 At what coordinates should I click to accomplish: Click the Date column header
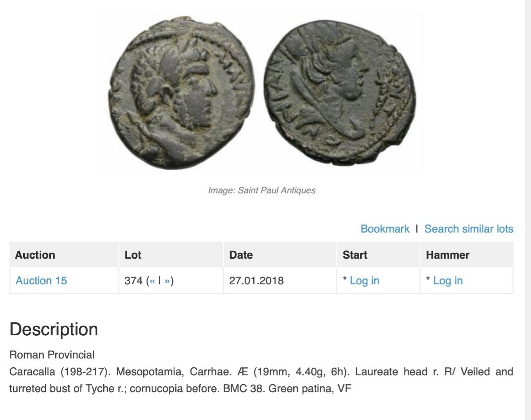(x=241, y=255)
